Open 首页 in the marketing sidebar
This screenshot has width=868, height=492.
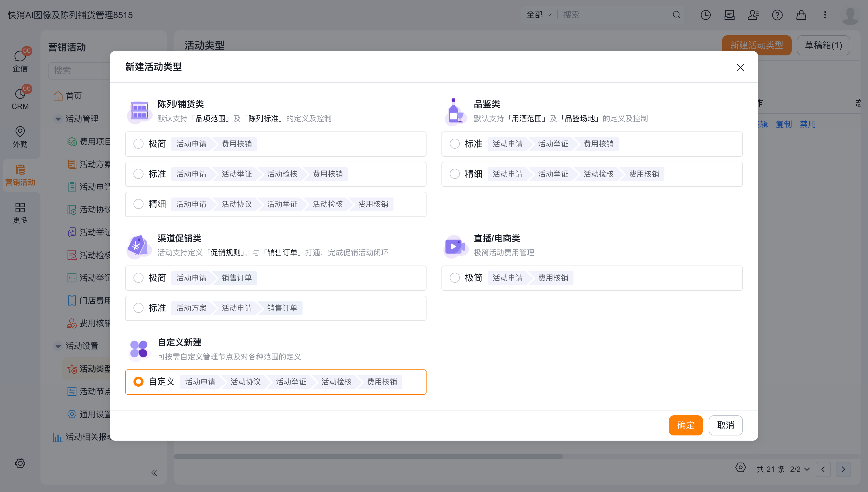click(67, 96)
